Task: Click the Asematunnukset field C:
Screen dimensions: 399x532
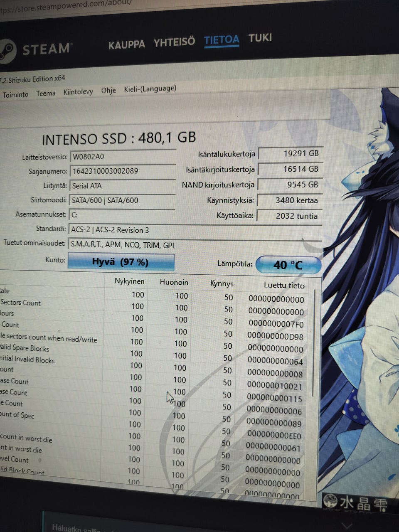Action: coord(122,214)
